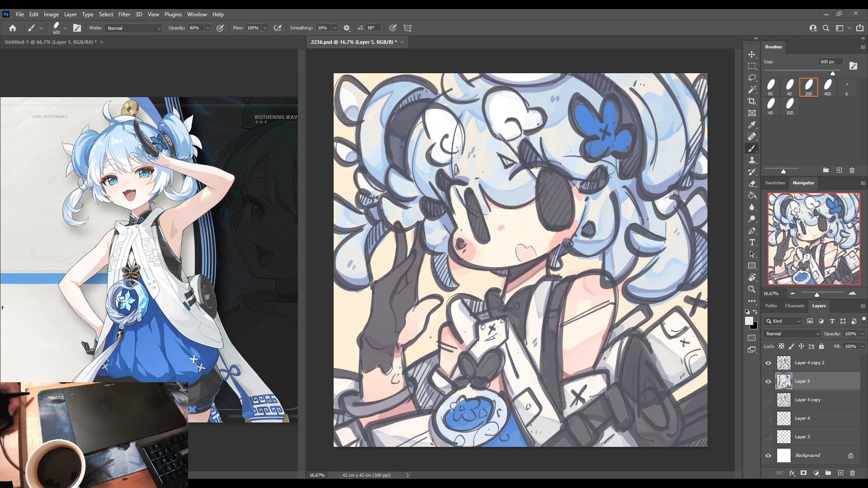The width and height of the screenshot is (868, 488).
Task: Open the brush preset picker arrow
Action: click(x=66, y=28)
